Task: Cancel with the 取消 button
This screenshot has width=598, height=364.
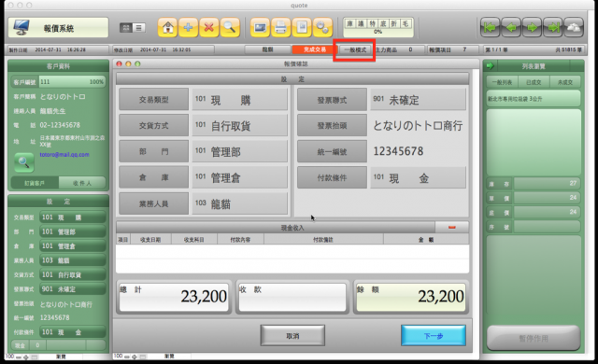Action: (x=292, y=336)
